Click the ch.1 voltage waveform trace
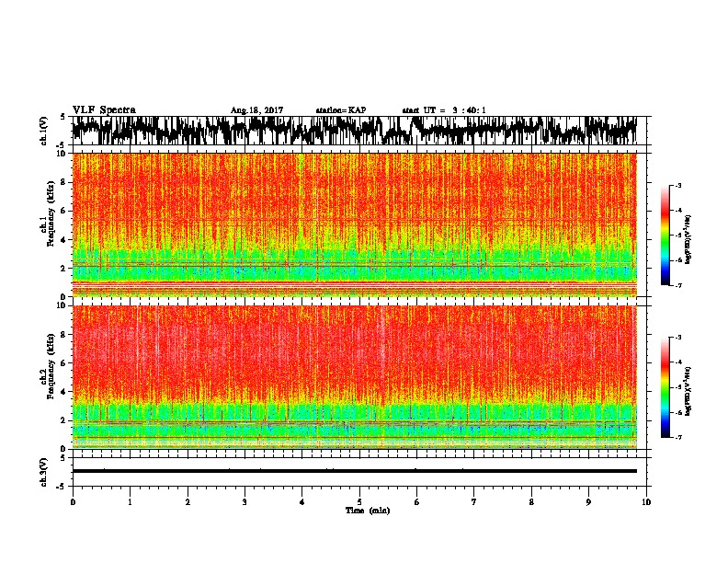This screenshot has width=728, height=563. [354, 131]
